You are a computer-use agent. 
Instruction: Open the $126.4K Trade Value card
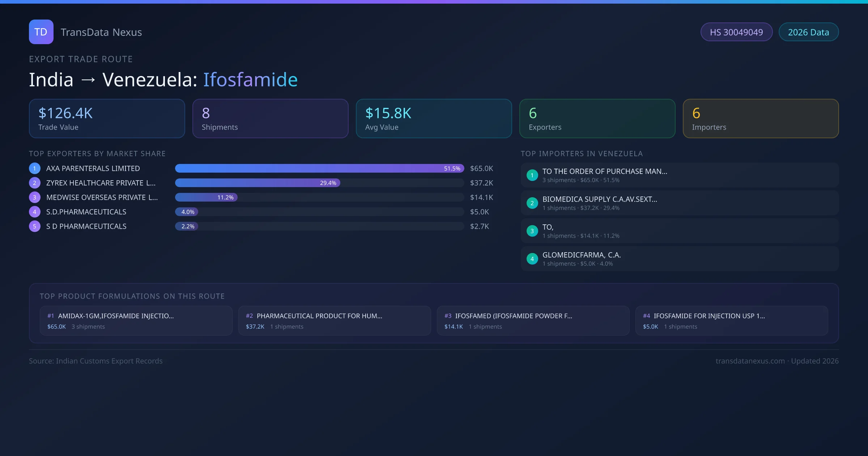(x=107, y=119)
